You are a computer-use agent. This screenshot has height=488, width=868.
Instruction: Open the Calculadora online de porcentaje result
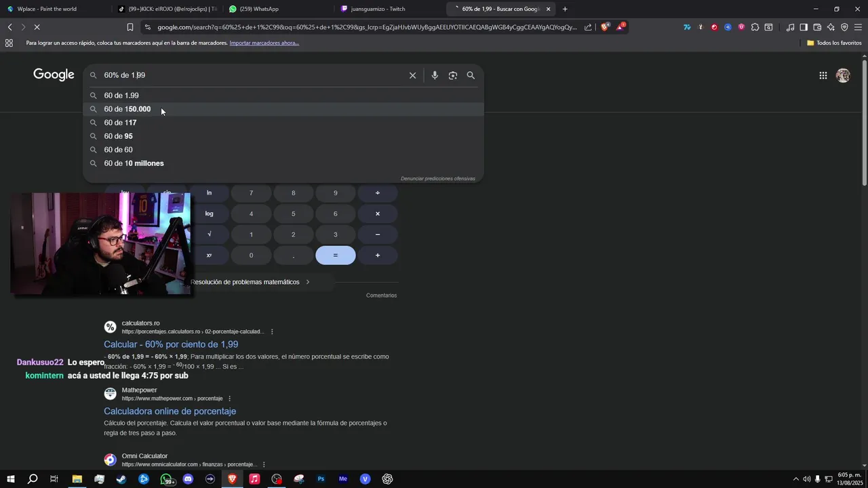170,411
